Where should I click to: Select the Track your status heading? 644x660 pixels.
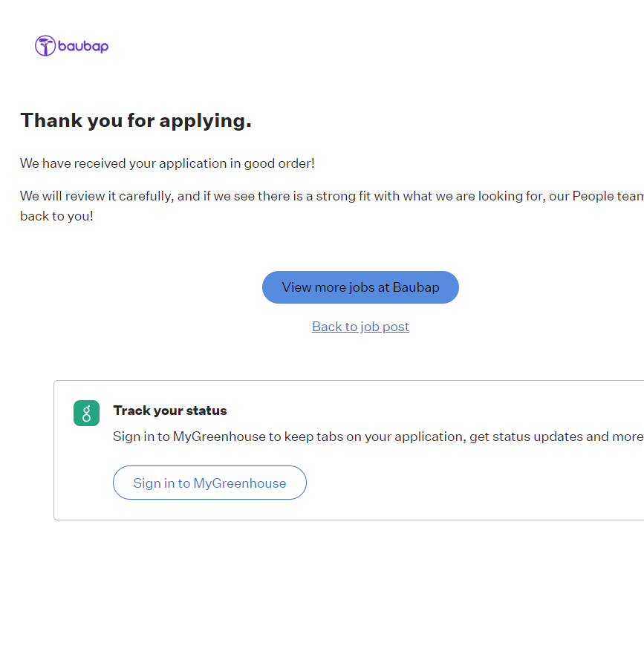(x=170, y=411)
